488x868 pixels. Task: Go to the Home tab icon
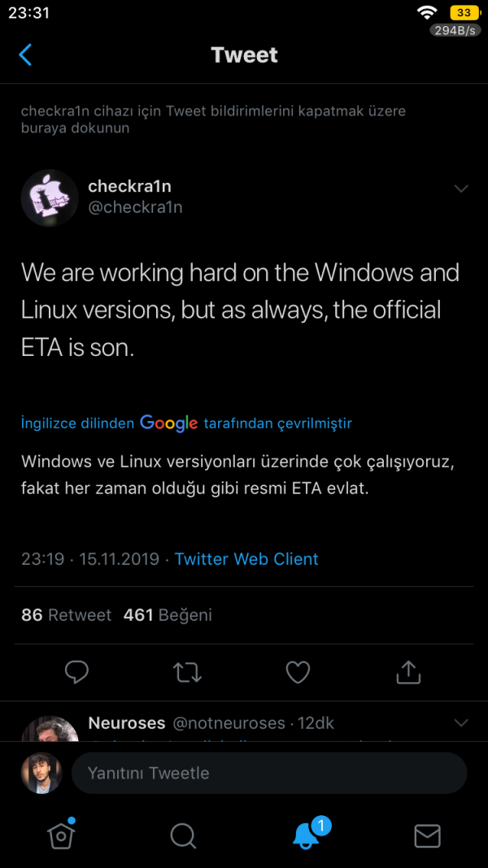[x=61, y=835]
